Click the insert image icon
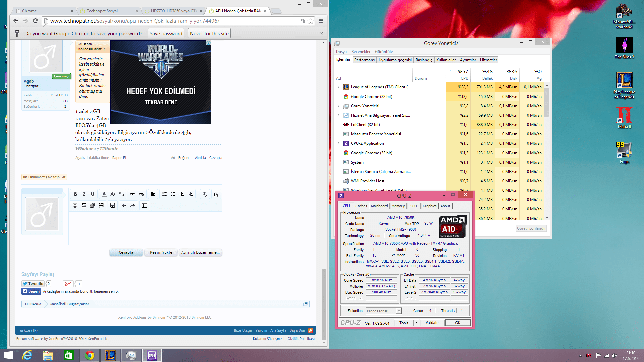The width and height of the screenshot is (644, 362). click(x=84, y=205)
